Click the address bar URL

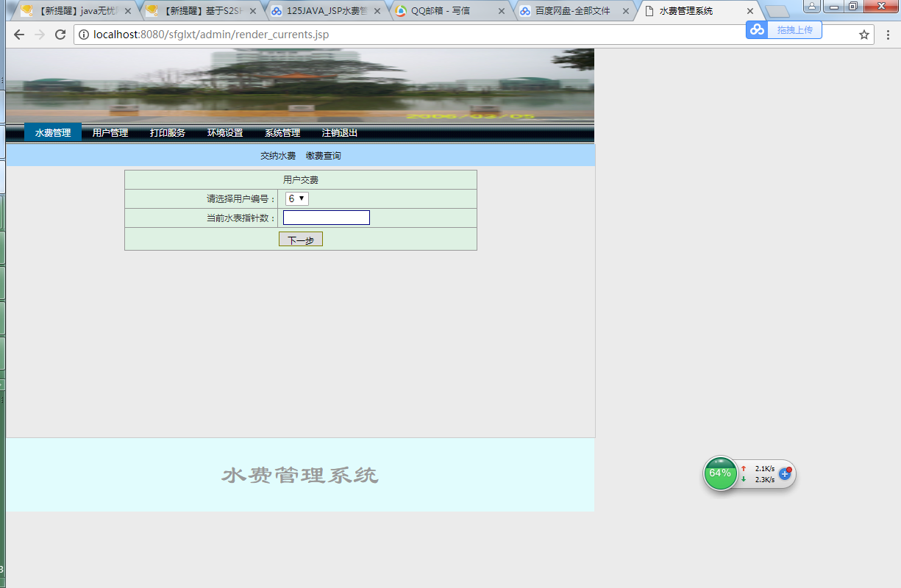click(x=211, y=35)
